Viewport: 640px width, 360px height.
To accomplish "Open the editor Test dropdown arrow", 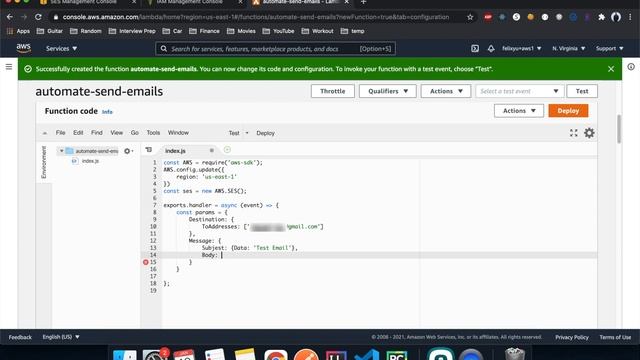I will point(247,133).
